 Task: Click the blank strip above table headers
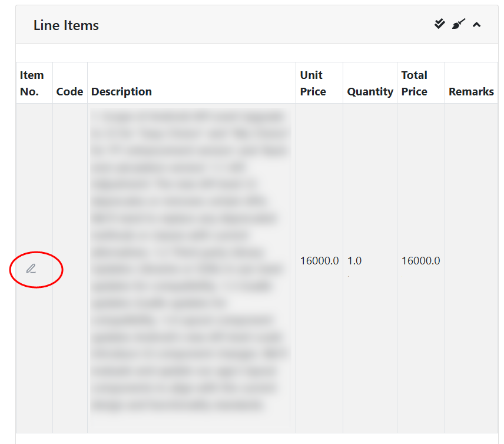tap(257, 53)
